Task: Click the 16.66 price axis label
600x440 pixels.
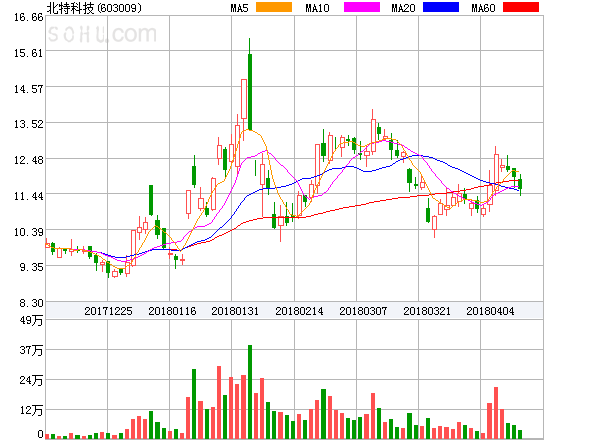Action: coord(29,17)
